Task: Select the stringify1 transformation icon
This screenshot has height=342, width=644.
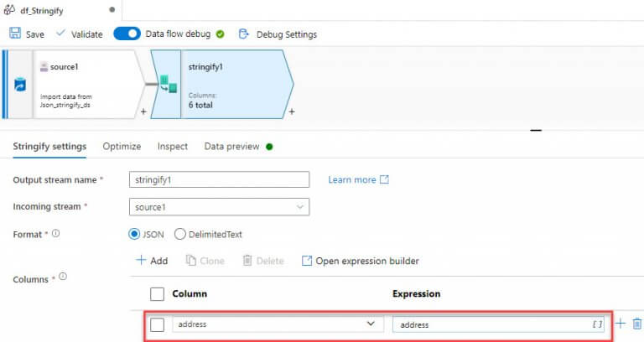Action: (x=169, y=83)
